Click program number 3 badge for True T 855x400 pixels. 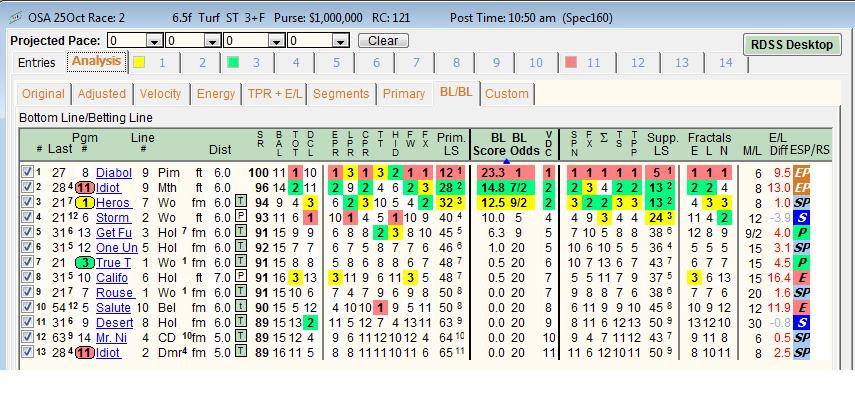(x=85, y=263)
